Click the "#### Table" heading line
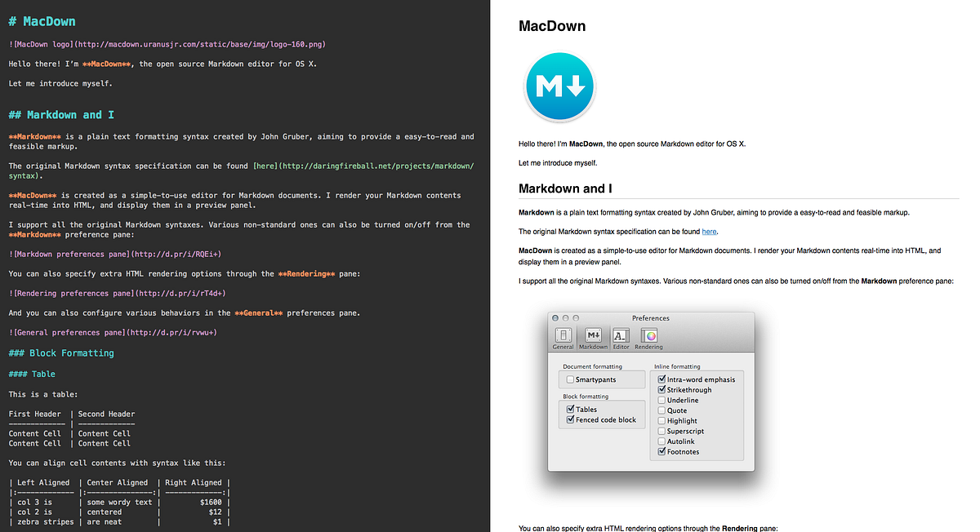980x532 pixels. click(32, 374)
